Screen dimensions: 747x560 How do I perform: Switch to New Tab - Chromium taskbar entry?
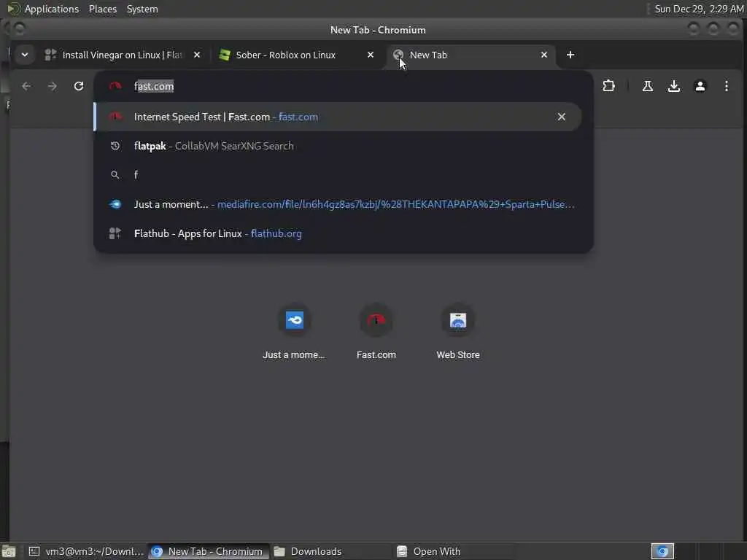click(x=208, y=551)
